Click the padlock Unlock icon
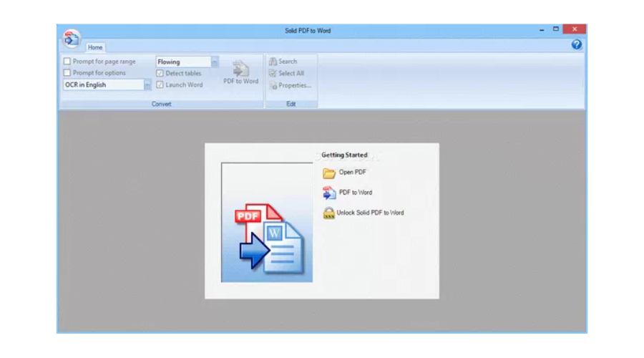This screenshot has width=644, height=358. (328, 213)
